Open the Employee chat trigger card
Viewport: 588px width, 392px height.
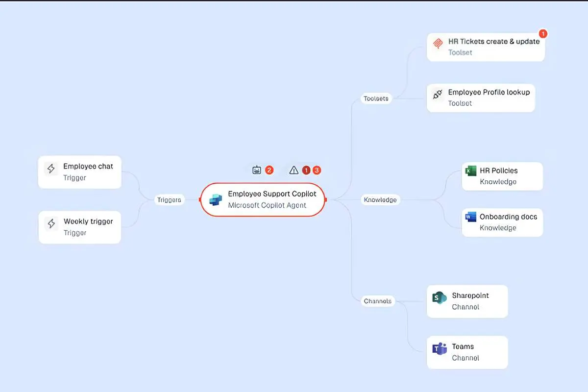coord(80,172)
